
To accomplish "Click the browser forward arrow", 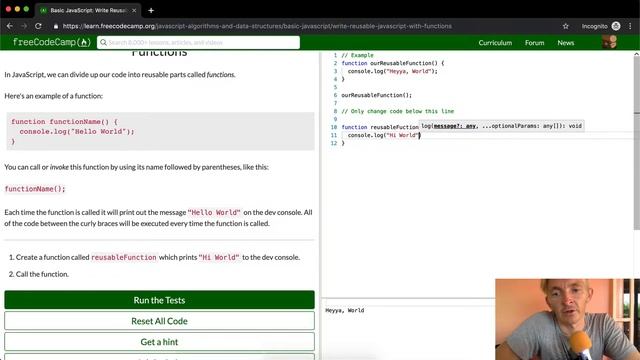I will click(24, 26).
